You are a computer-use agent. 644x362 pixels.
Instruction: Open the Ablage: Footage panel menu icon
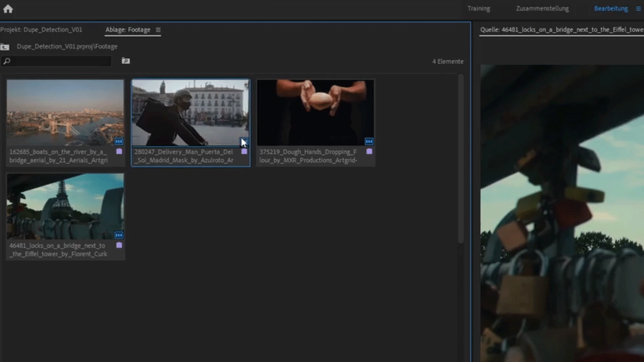coord(158,30)
